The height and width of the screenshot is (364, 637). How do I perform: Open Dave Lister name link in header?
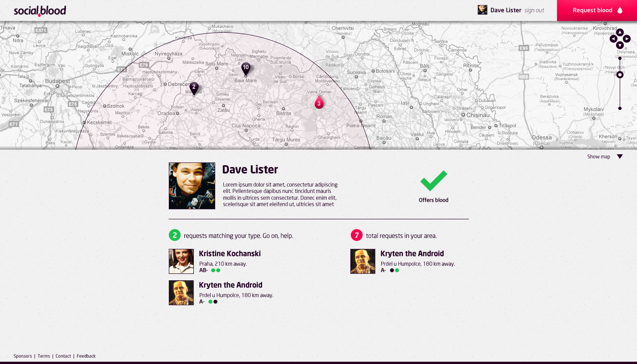(x=506, y=10)
